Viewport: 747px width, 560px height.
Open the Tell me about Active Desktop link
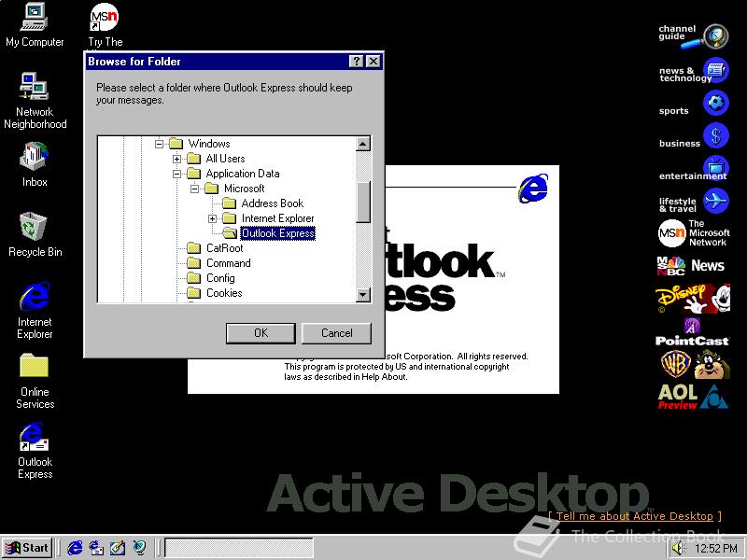(635, 516)
